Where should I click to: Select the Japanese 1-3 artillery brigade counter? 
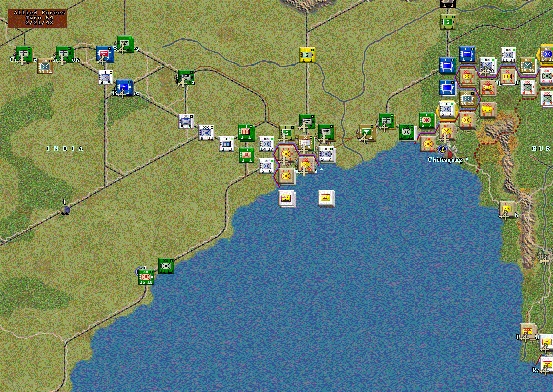click(508, 77)
